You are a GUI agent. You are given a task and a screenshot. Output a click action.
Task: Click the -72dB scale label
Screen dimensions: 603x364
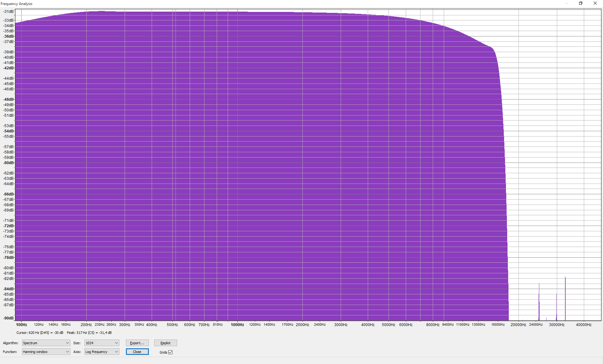[8, 226]
